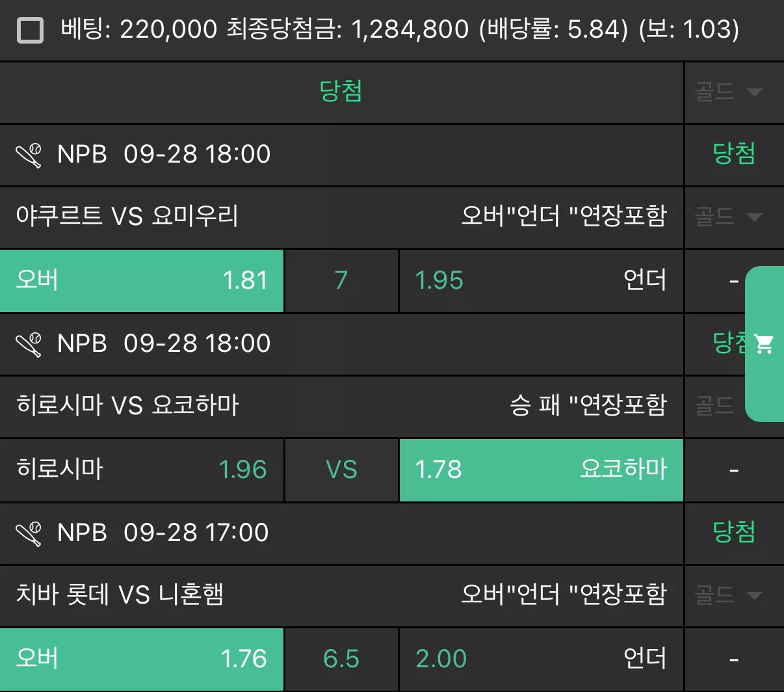Choose 히로시마 1.96 odds option
This screenshot has width=784, height=692.
point(142,470)
